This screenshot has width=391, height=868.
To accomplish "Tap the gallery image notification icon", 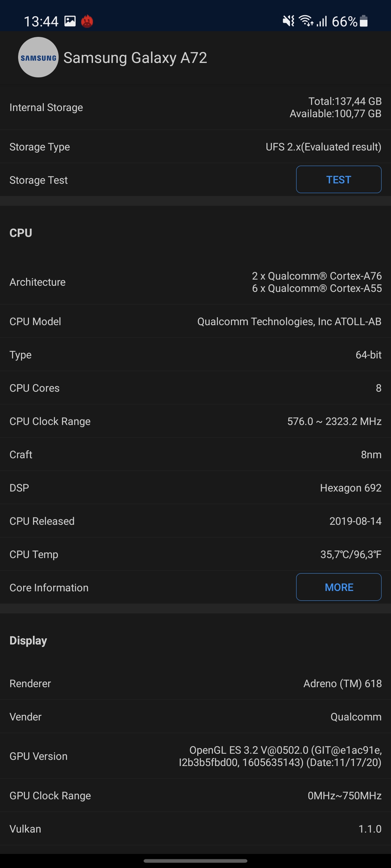I will pos(70,21).
